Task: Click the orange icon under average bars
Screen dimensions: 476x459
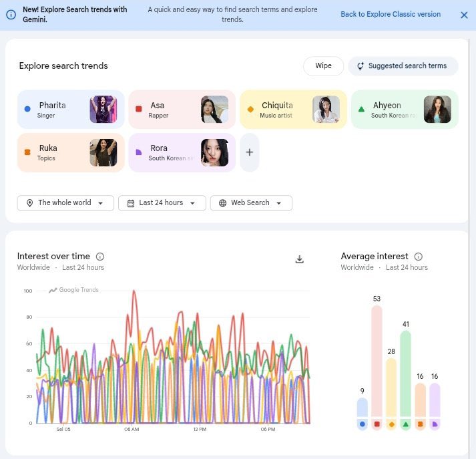Action: tap(420, 424)
